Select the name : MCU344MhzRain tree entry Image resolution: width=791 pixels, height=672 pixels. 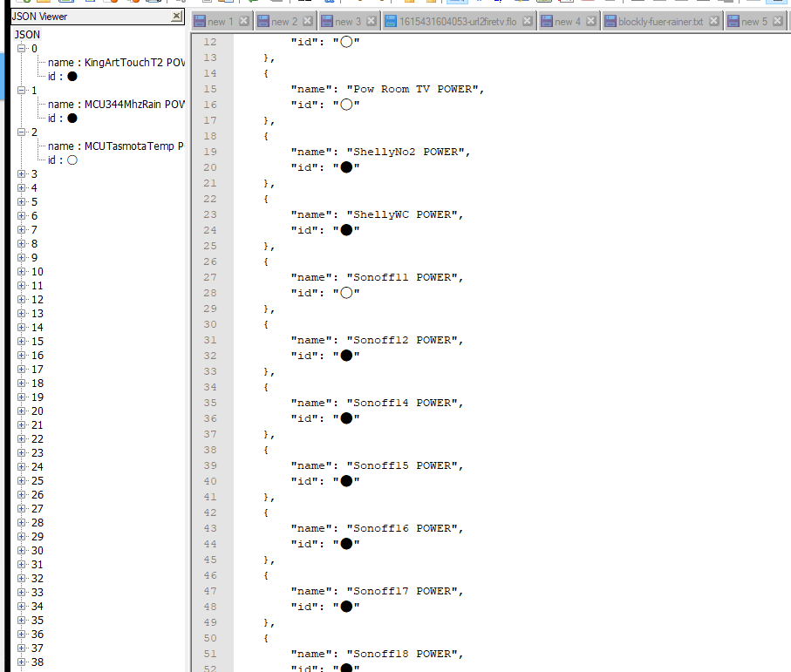[117, 105]
